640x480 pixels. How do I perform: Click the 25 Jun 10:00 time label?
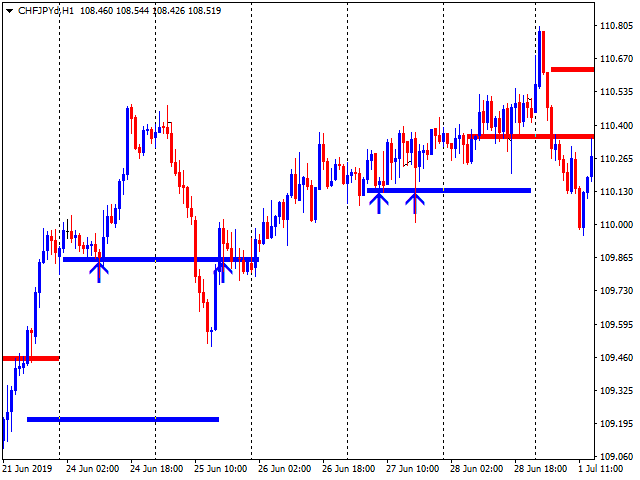221,469
